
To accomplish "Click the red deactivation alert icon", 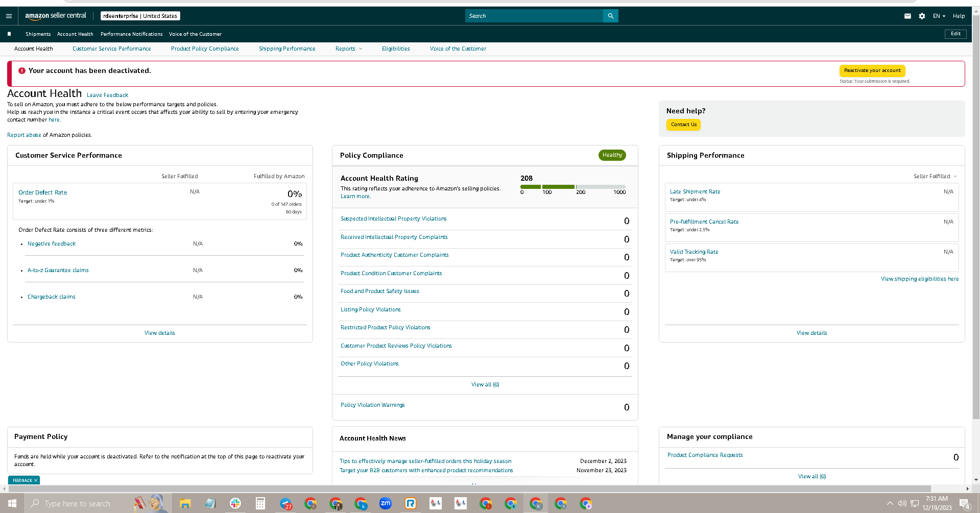I will coord(22,71).
